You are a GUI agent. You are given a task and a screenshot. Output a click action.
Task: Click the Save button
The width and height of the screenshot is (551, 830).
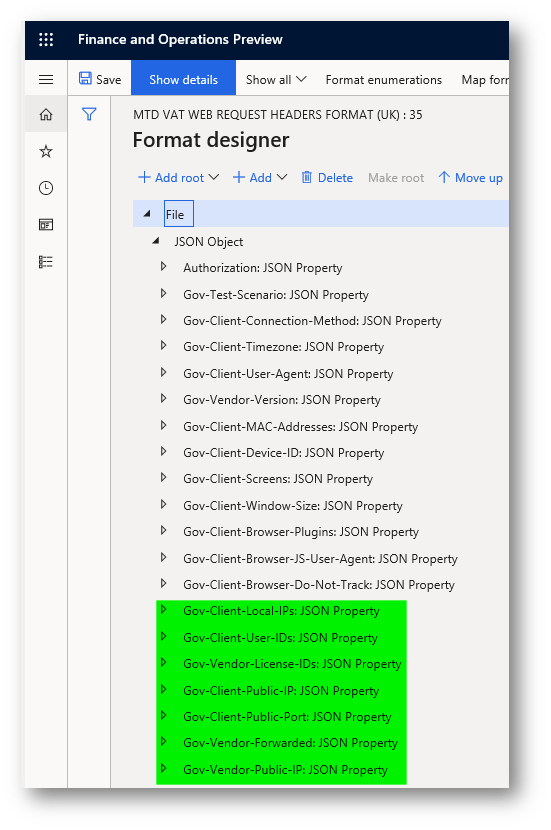tap(100, 79)
